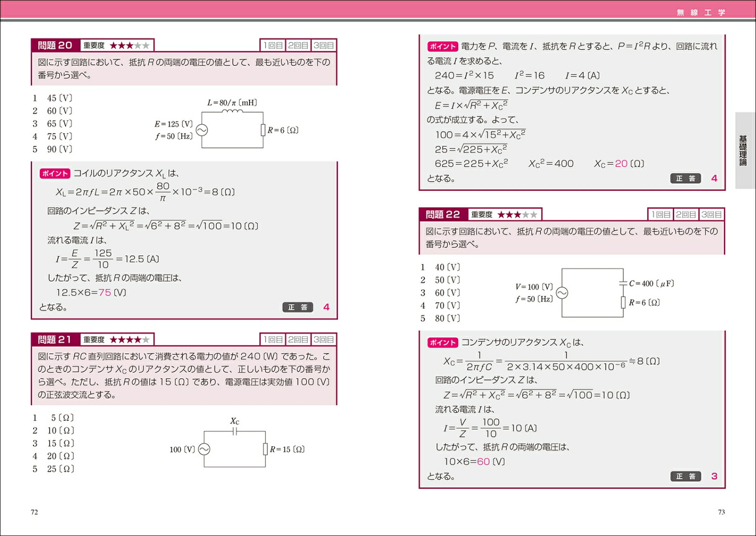The image size is (756, 536).
Task: Click the coil symbol labeled L=80/π mH
Action: [232, 111]
